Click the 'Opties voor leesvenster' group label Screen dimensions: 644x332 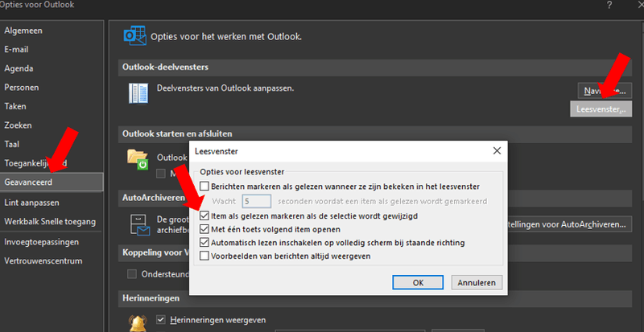coord(242,172)
